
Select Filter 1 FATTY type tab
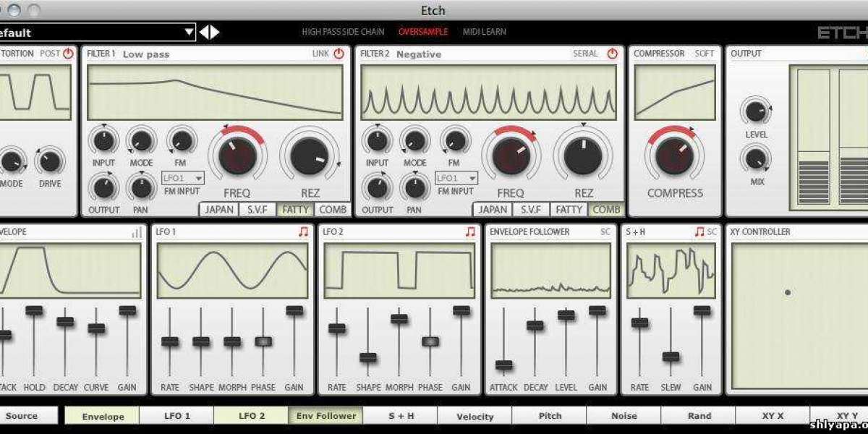click(295, 210)
